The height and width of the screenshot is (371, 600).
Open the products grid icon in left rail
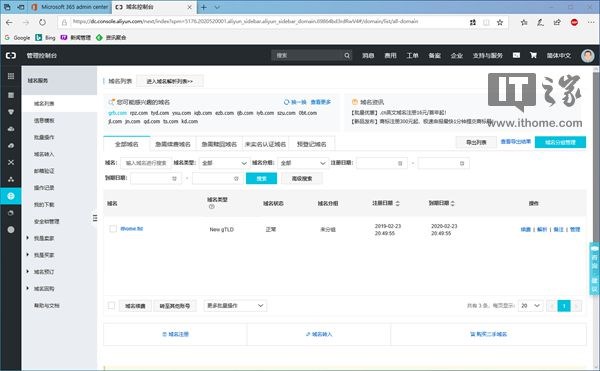[11, 76]
